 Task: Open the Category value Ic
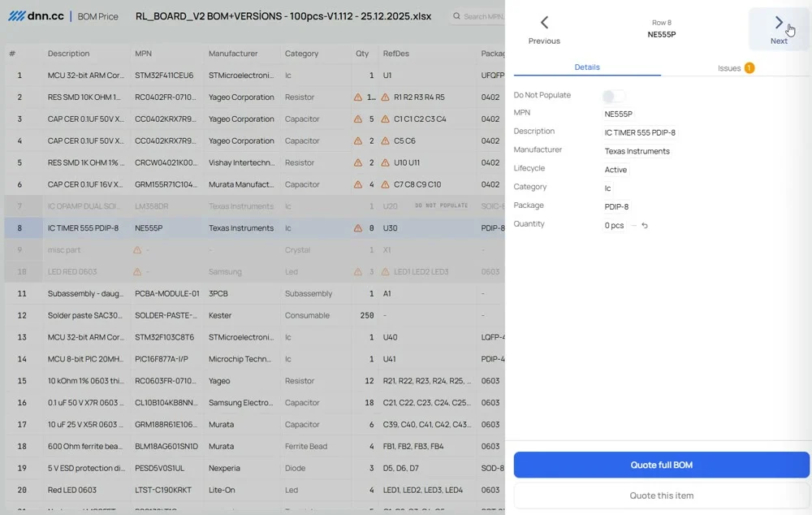click(x=607, y=188)
